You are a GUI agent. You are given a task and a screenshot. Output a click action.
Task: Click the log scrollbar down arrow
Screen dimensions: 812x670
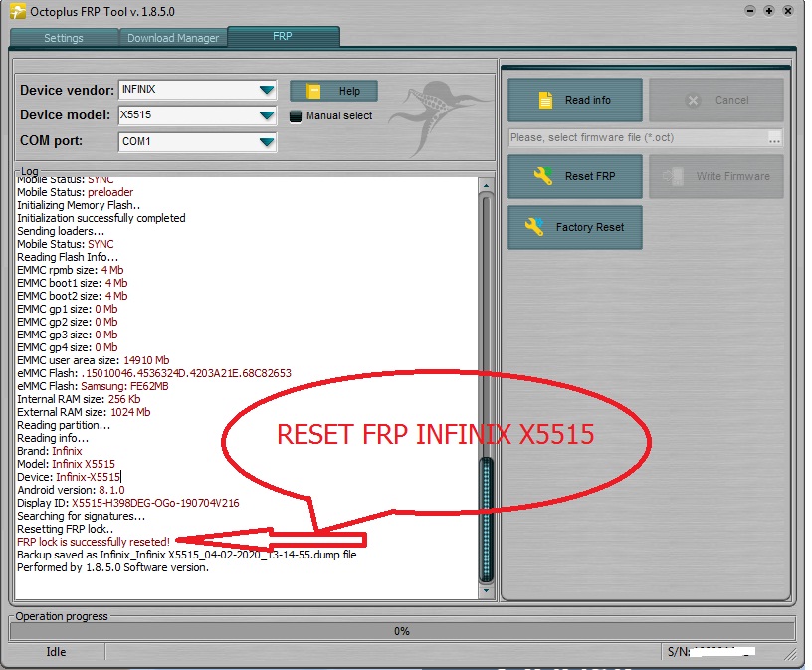pos(486,590)
